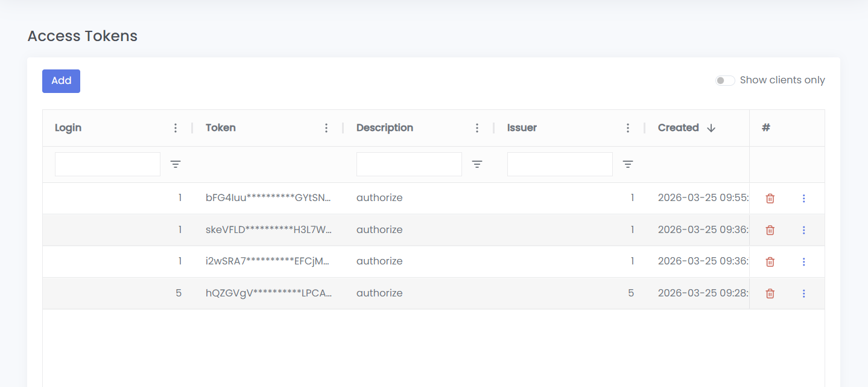Focus the Login filter text field
The width and height of the screenshot is (868, 387).
[x=107, y=164]
